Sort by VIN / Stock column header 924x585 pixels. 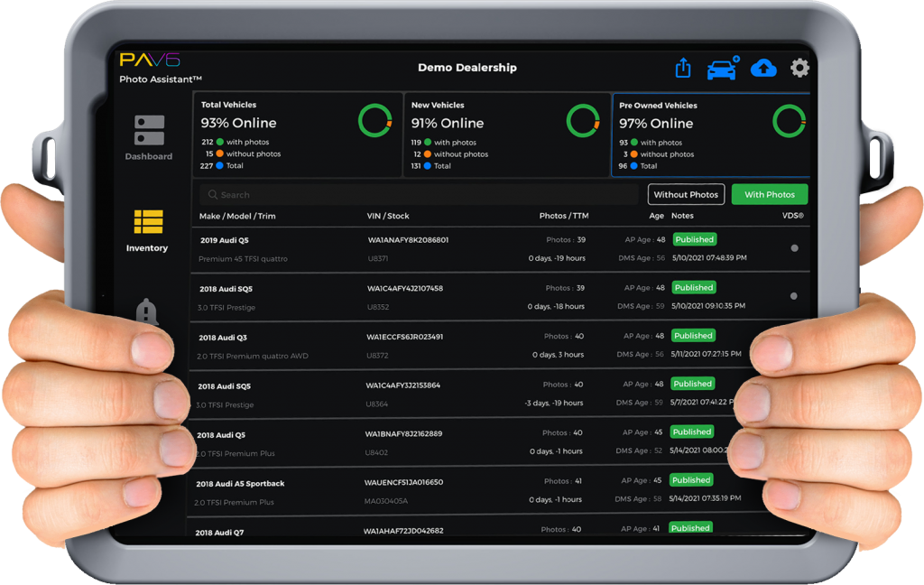click(388, 216)
